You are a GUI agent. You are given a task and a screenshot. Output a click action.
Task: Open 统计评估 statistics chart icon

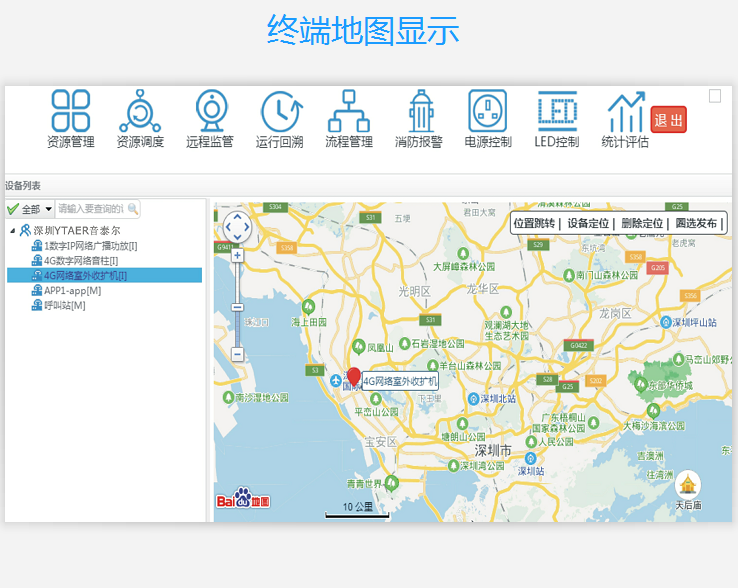point(626,118)
